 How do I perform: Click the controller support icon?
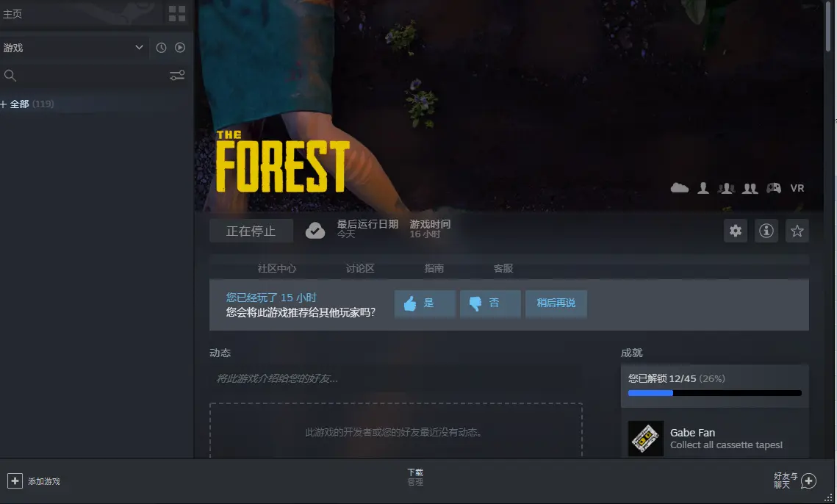point(774,188)
